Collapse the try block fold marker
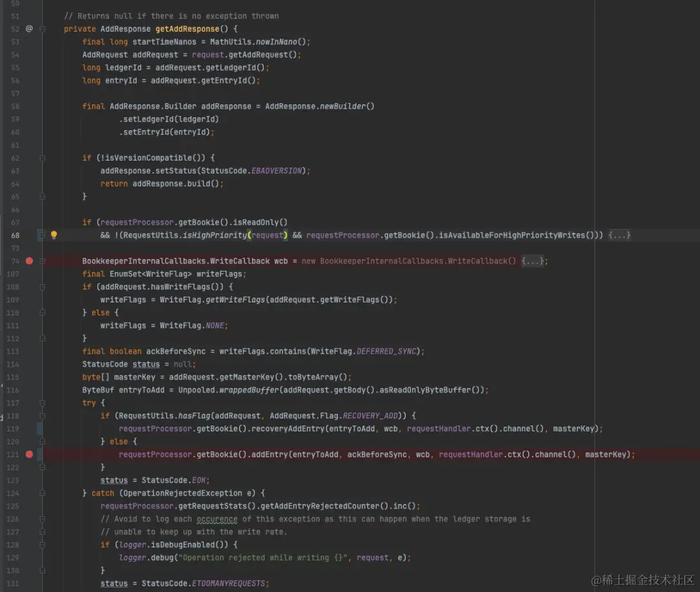The height and width of the screenshot is (592, 700). coord(42,403)
